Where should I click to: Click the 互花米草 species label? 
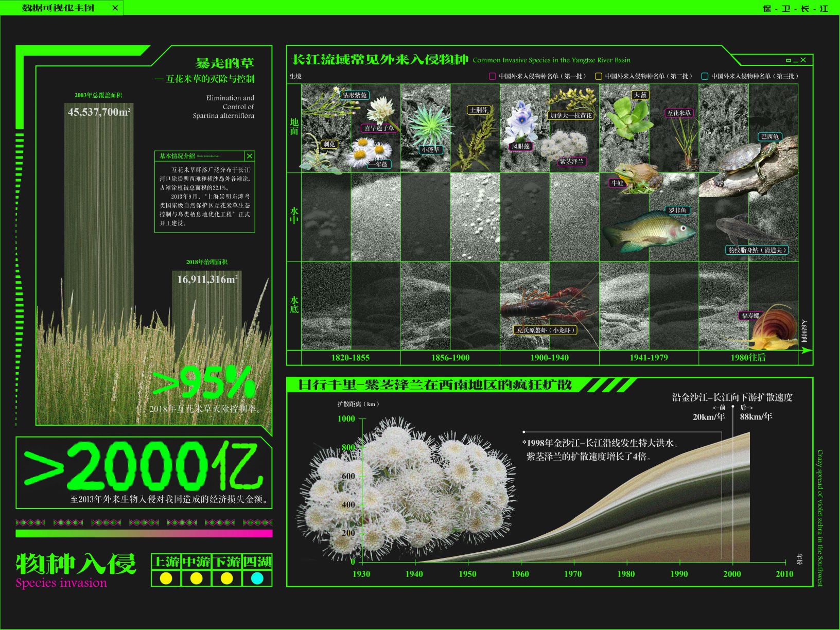679,113
